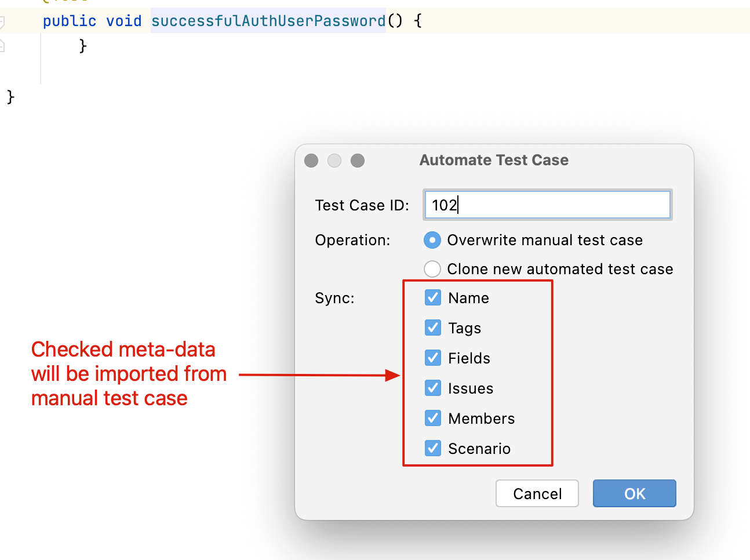Screen dimensions: 750x560
Task: Place cursor on the void keyword
Action: (124, 21)
